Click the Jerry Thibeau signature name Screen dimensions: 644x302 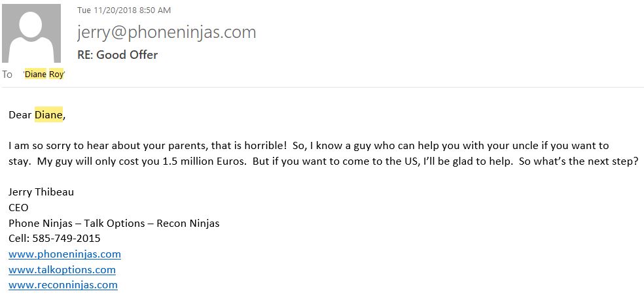coord(41,192)
